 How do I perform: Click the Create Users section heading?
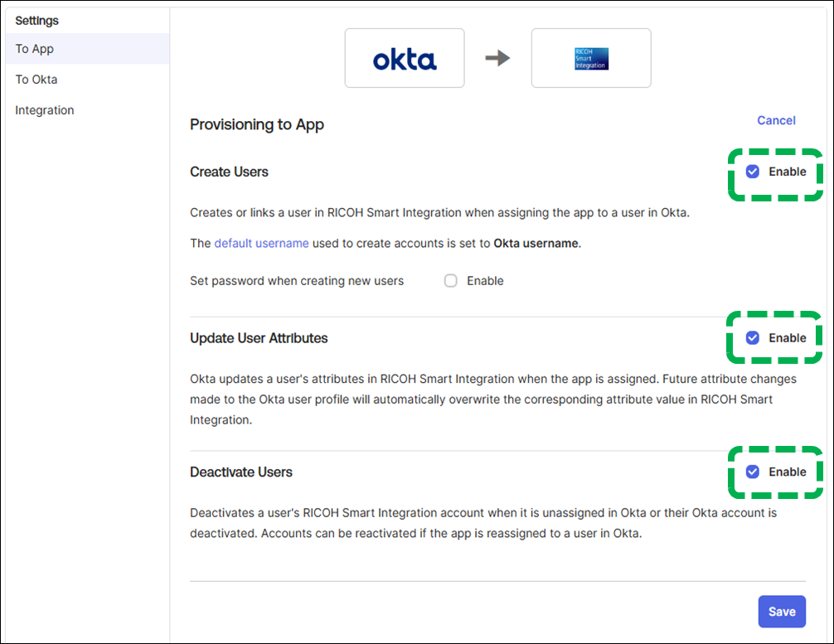click(x=229, y=172)
